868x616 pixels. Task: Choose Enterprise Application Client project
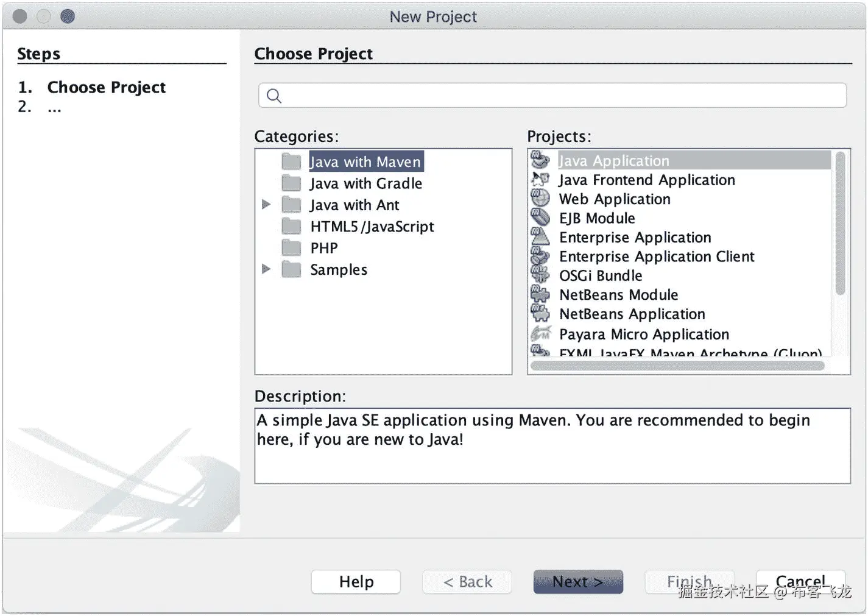657,257
